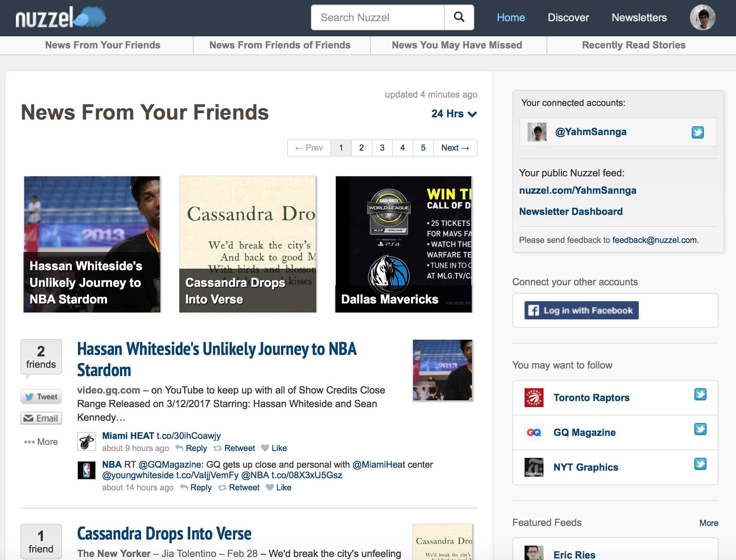Click Log in with Facebook button
Viewport: 736px width, 560px height.
[x=581, y=310]
